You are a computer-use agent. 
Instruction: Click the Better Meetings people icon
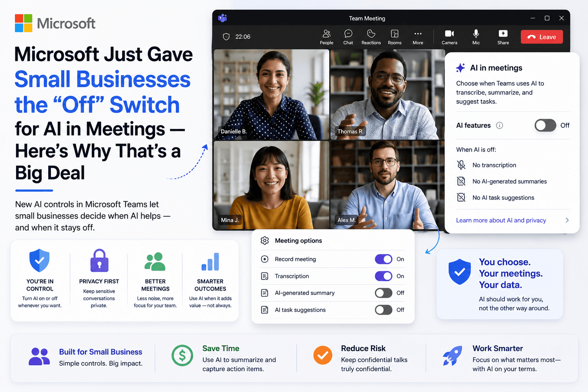point(155,261)
